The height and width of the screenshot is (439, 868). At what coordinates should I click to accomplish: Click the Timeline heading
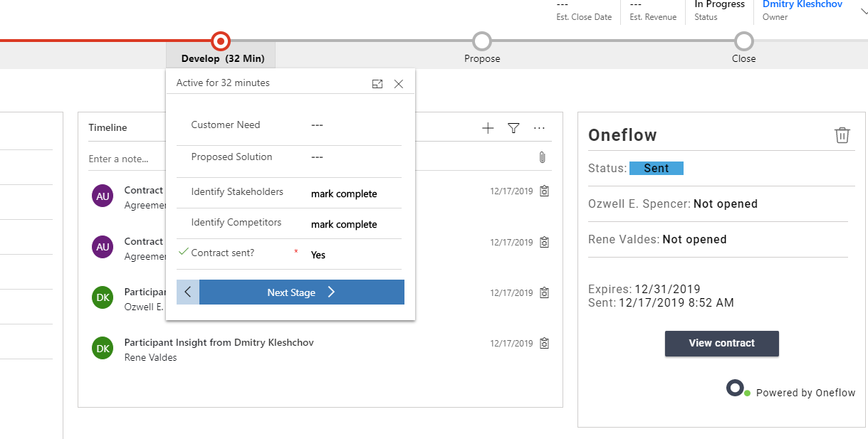108,128
